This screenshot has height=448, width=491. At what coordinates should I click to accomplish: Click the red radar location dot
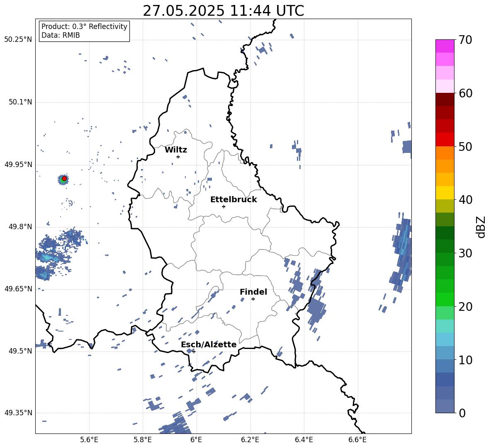pyautogui.click(x=64, y=179)
